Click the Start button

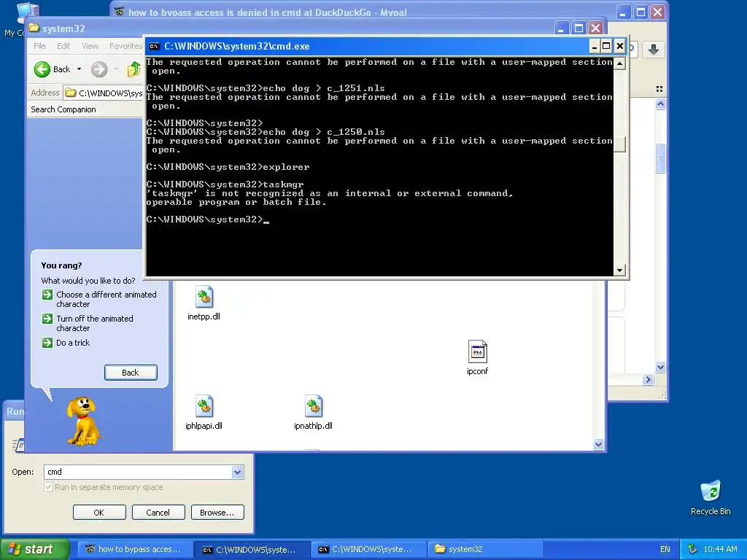[34, 549]
